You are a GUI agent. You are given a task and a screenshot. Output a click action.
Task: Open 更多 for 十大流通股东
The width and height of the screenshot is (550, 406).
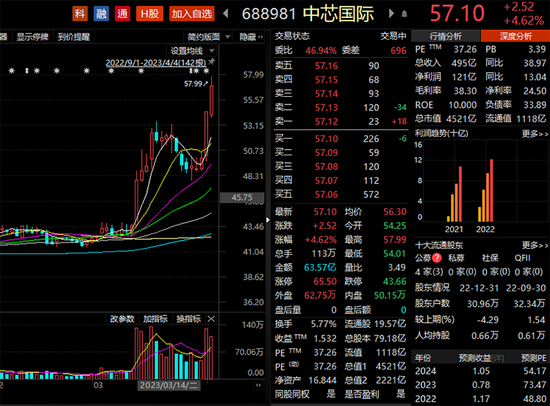[535, 245]
